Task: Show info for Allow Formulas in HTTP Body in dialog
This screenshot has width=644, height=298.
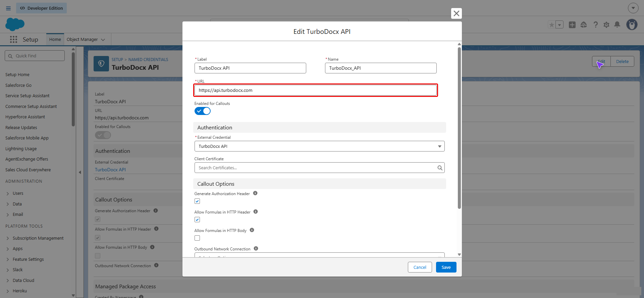Action: pos(252,230)
